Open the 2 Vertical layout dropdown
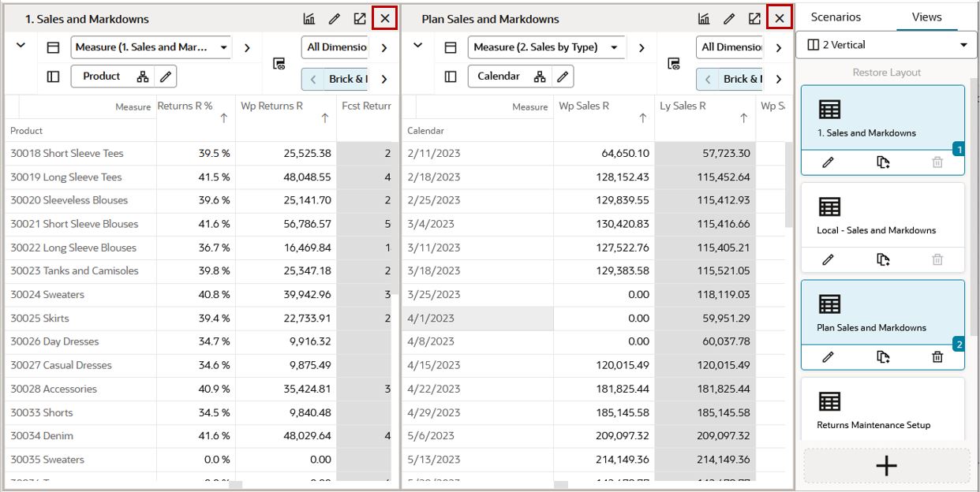The width and height of the screenshot is (980, 492). click(x=886, y=45)
